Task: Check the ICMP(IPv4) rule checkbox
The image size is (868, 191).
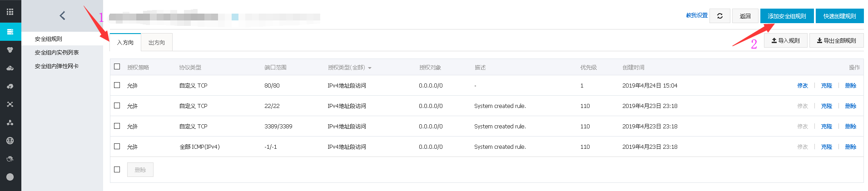Action: coord(117,147)
